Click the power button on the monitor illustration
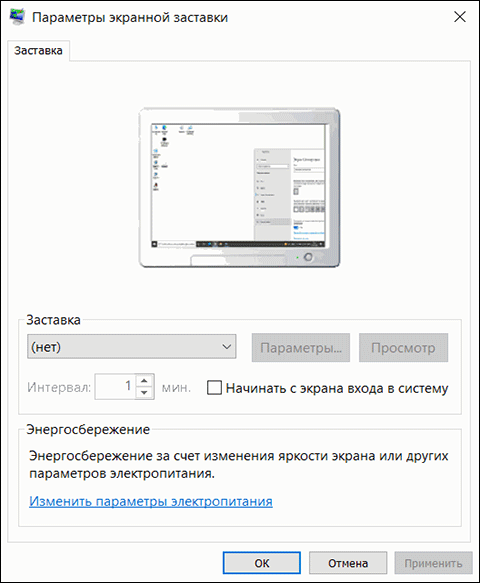Screen dimensions: 480x583 308,257
